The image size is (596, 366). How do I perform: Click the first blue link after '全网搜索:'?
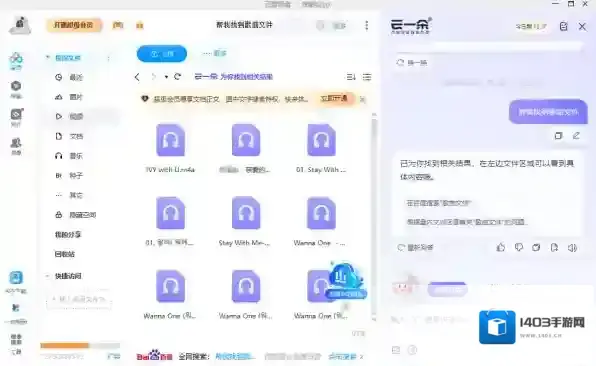[x=235, y=356]
